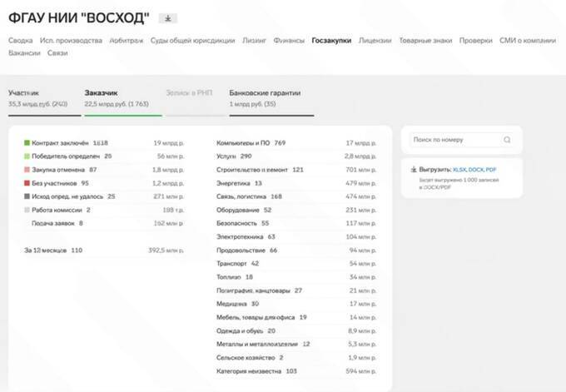The image size is (566, 392).
Task: Filter by Продовольствие category
Action: (x=296, y=251)
